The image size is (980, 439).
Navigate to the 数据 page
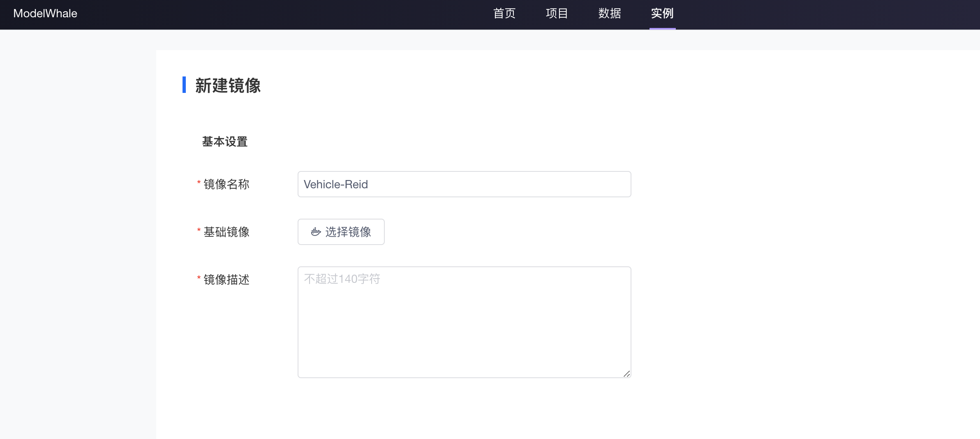[609, 13]
